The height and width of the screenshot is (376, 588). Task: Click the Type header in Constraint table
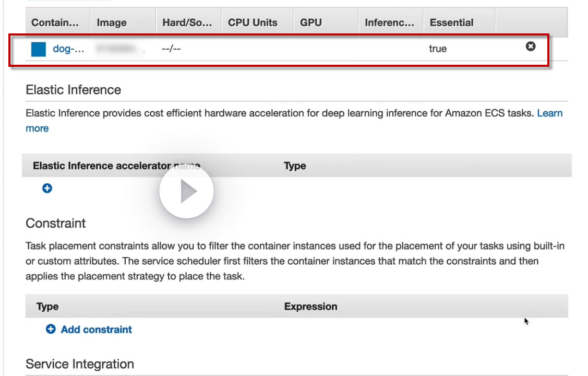[x=47, y=307]
